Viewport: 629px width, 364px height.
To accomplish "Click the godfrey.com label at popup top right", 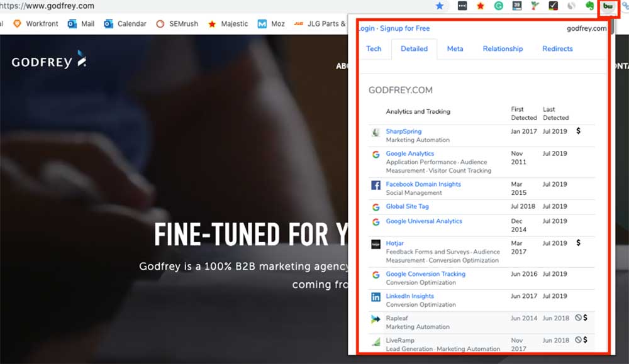I will click(x=586, y=28).
